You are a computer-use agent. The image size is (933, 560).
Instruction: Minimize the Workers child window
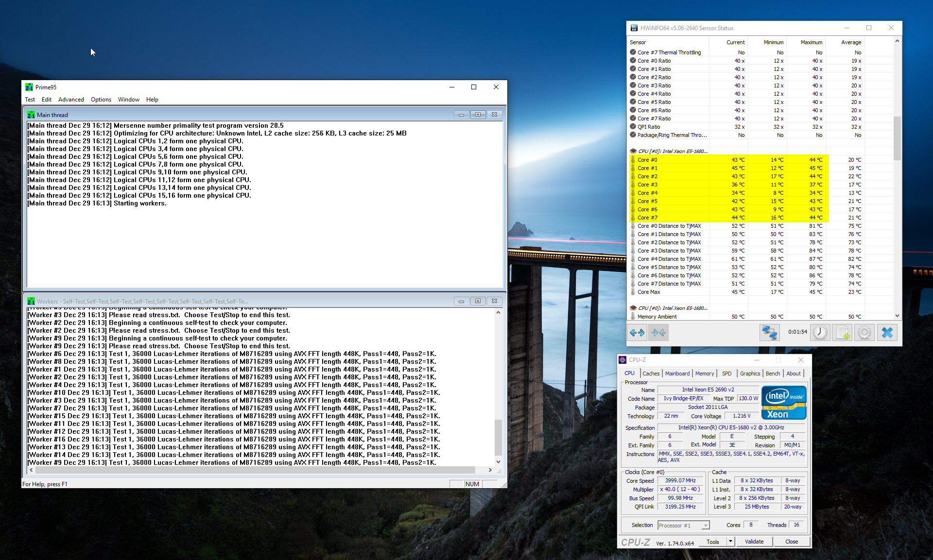click(461, 301)
